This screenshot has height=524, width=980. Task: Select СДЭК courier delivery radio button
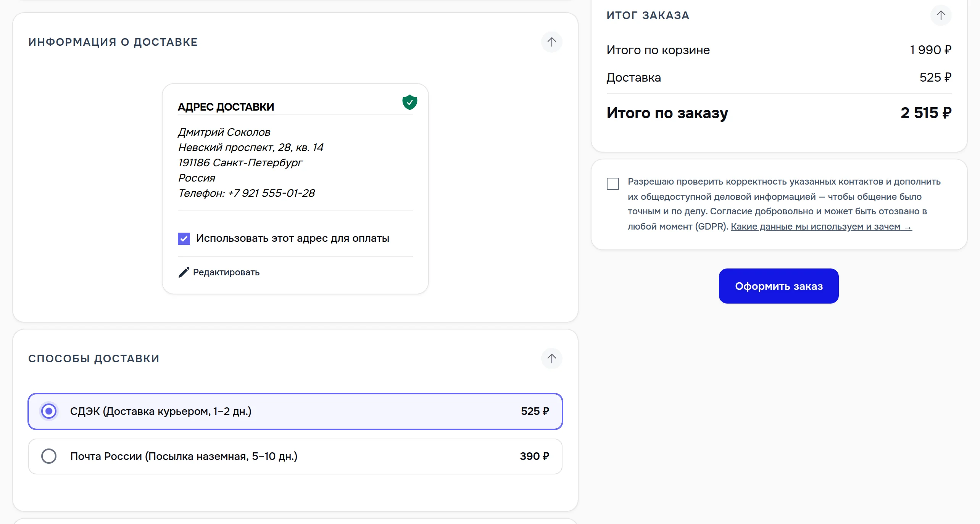tap(49, 411)
